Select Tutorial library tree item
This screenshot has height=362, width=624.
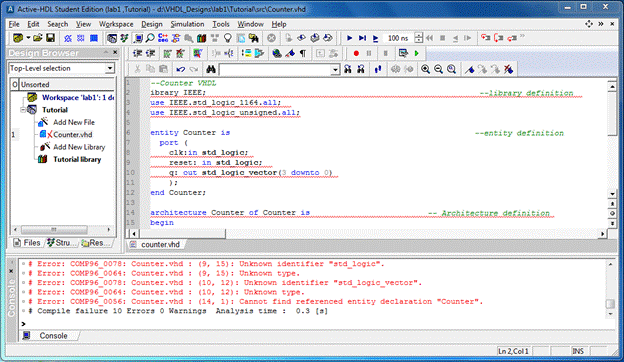[77, 159]
